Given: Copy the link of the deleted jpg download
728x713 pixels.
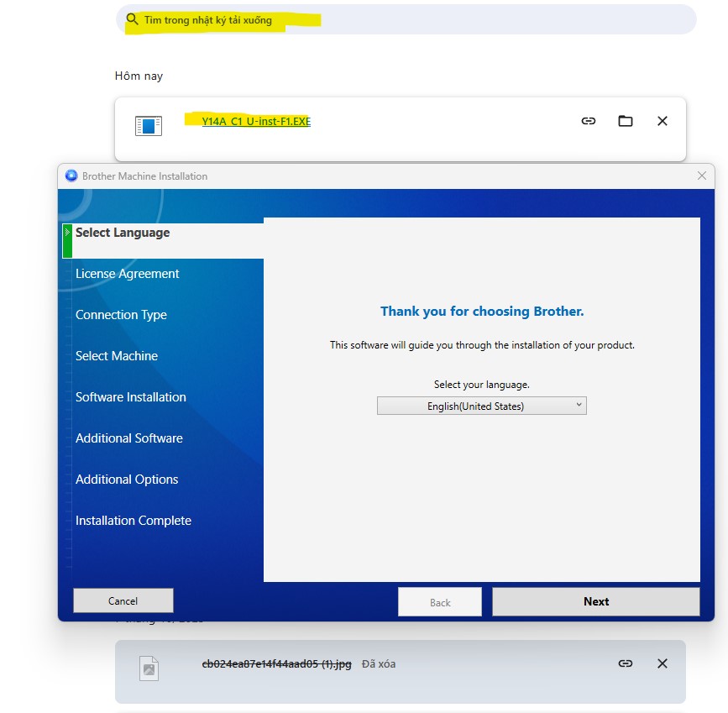Looking at the screenshot, I should tap(625, 663).
